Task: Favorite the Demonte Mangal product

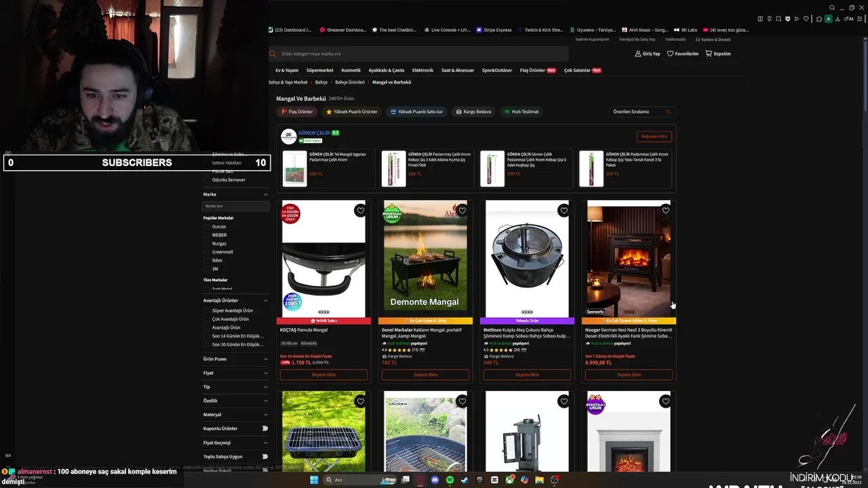Action: [462, 211]
